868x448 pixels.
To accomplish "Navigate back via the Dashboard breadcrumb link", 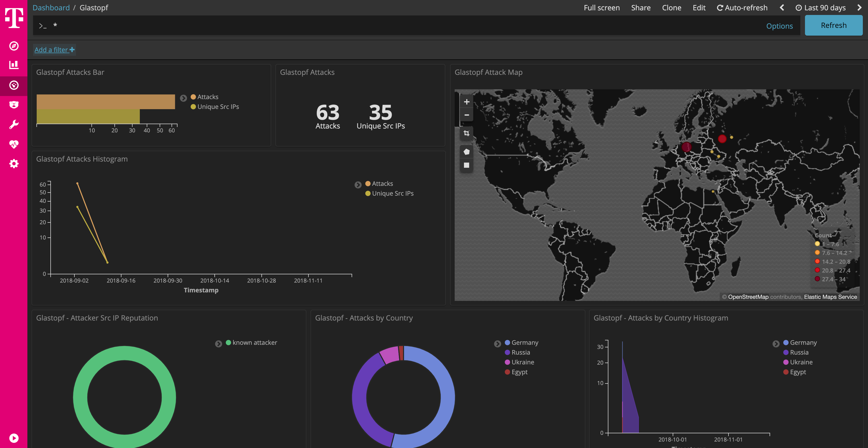I will [51, 7].
